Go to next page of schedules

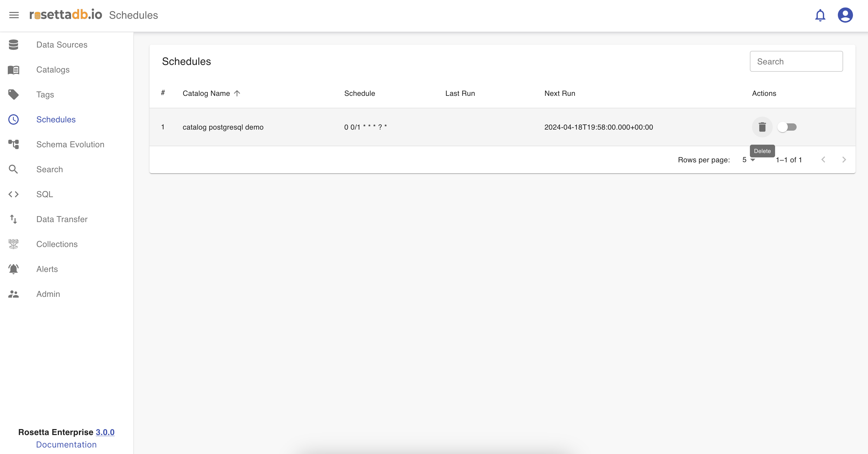coord(844,160)
